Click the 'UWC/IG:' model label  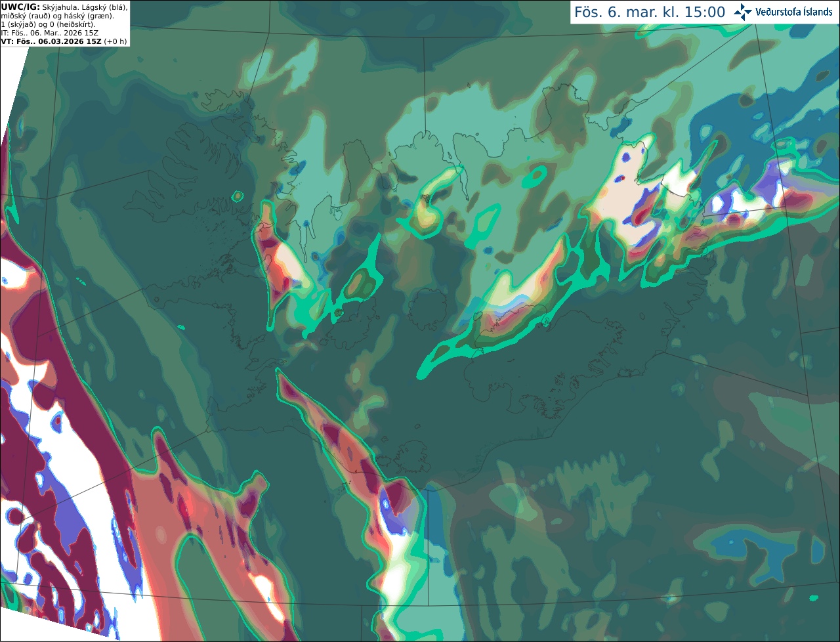[x=20, y=7]
